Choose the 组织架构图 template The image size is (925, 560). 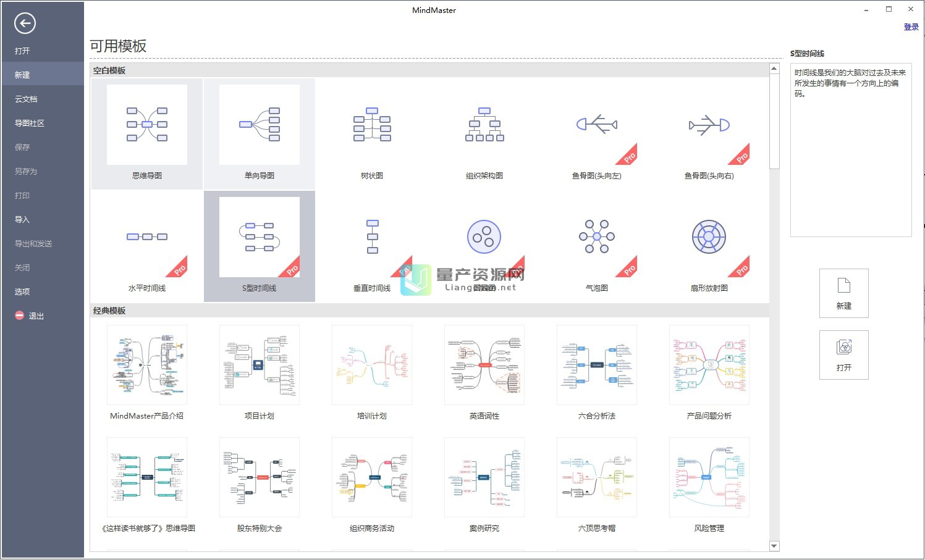pos(484,133)
